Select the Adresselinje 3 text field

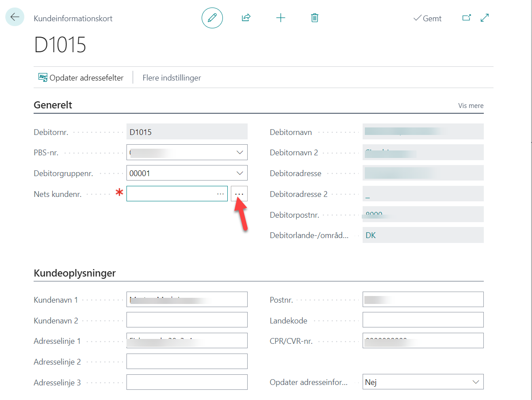pos(187,382)
